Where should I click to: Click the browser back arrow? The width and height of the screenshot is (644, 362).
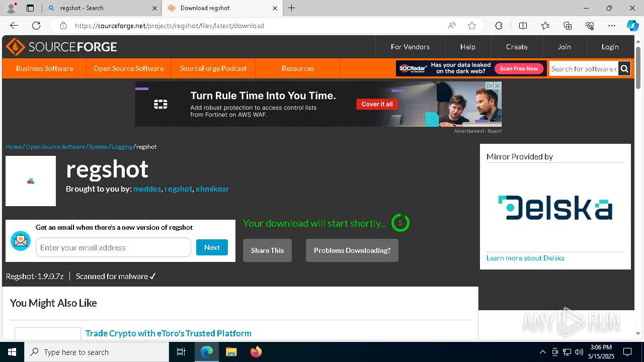[14, 26]
